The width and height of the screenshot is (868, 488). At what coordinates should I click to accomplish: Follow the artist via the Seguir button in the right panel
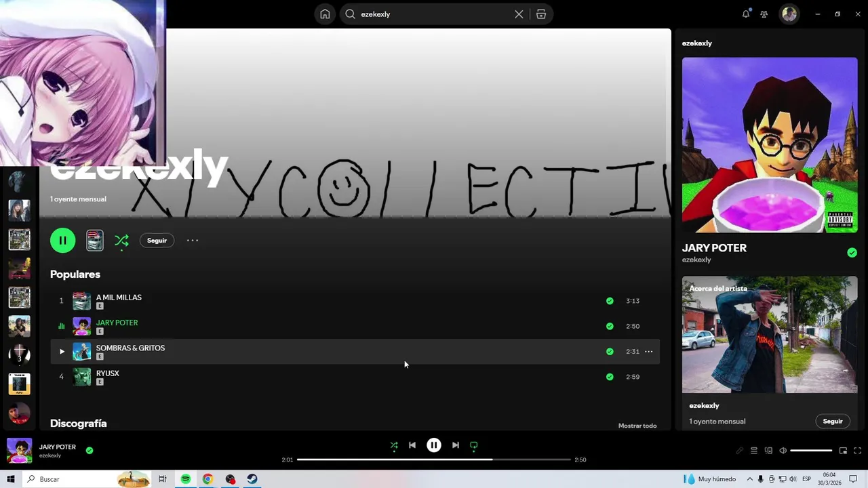coord(833,422)
